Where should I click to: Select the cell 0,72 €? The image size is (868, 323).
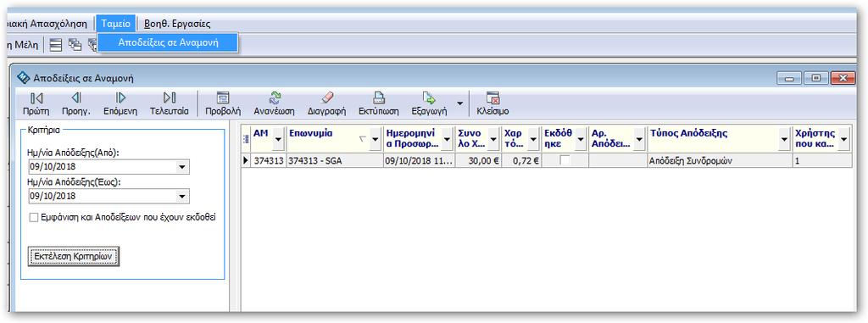click(521, 161)
